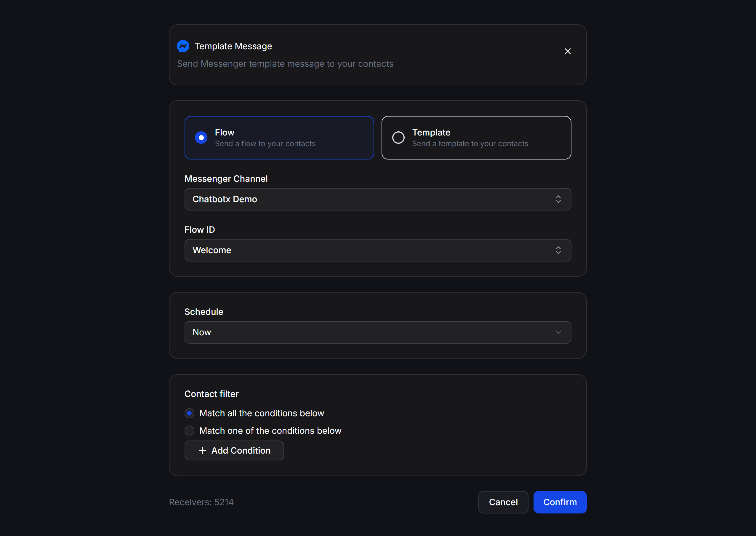This screenshot has height=536, width=756.
Task: Click the Messenger logo icon
Action: point(183,46)
